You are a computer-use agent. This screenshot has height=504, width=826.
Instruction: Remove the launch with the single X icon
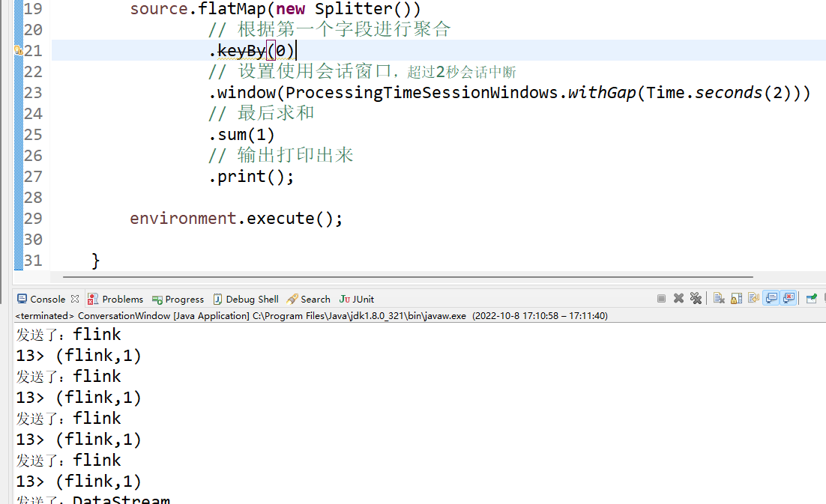point(678,298)
